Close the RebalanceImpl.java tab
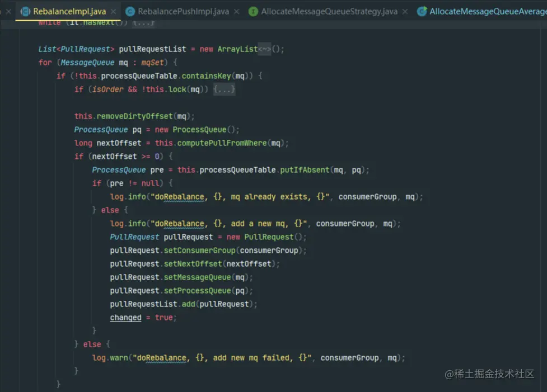547x392 pixels. click(114, 12)
